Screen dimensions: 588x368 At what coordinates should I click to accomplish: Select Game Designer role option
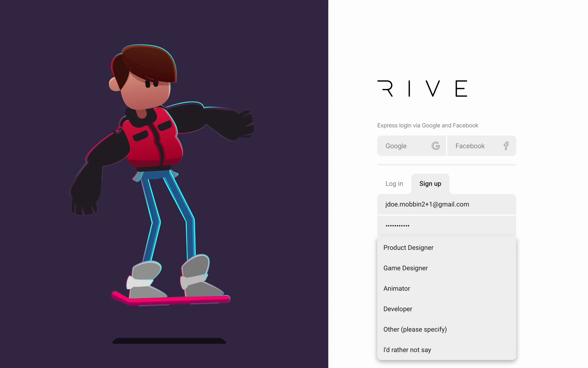point(405,268)
